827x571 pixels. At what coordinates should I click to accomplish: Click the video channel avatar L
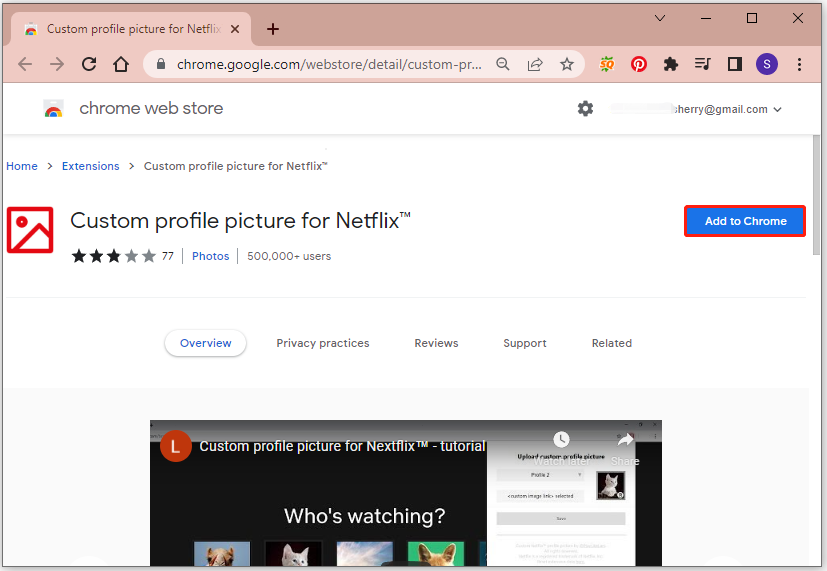(176, 446)
